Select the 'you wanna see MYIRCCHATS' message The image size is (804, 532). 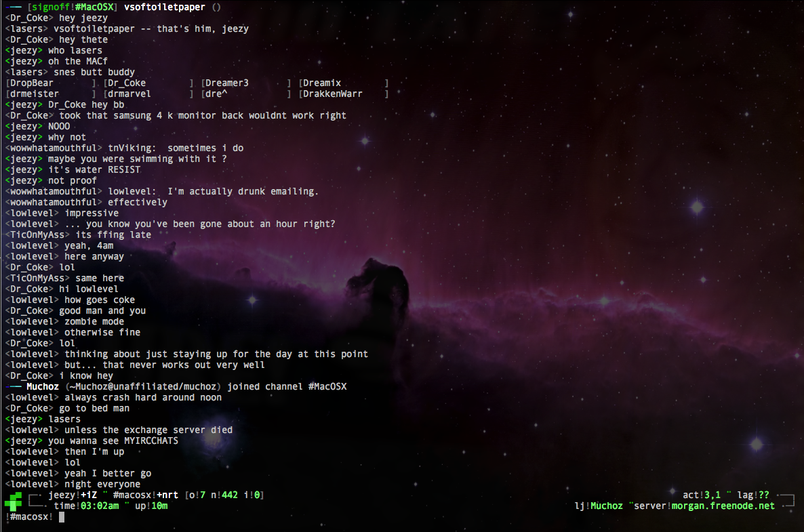(113, 441)
